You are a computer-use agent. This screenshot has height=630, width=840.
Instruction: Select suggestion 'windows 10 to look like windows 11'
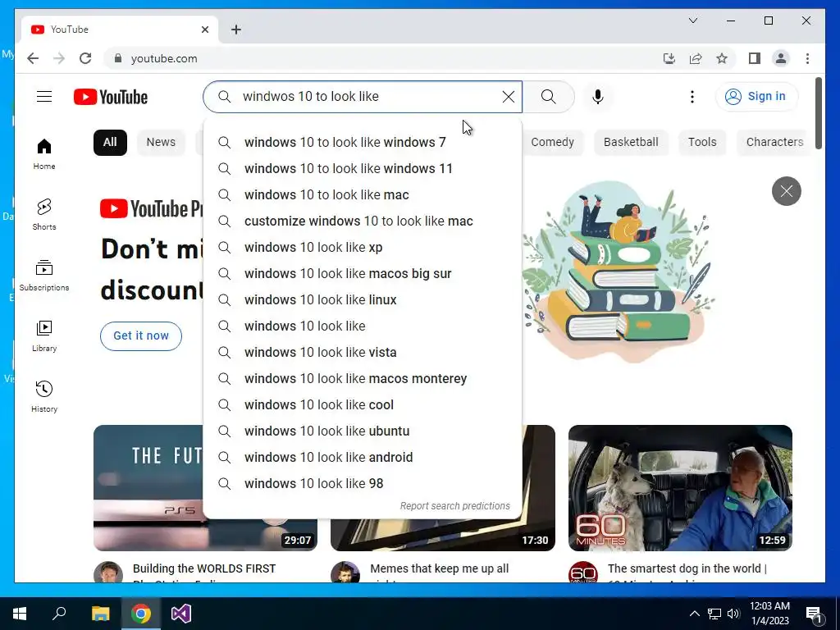(x=363, y=168)
